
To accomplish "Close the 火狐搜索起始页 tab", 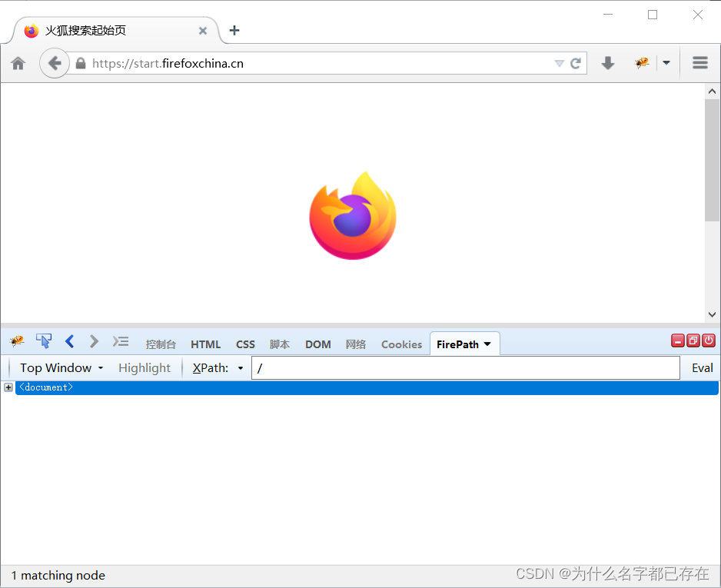I will (202, 30).
